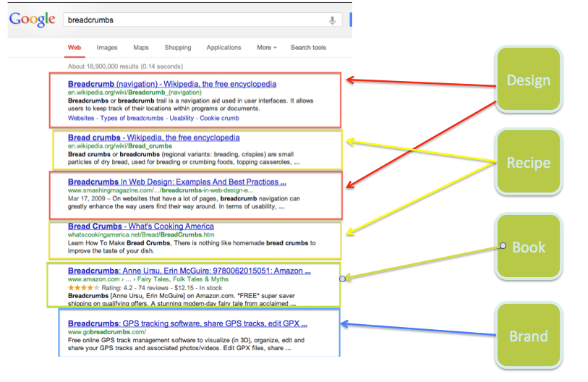588x382 pixels.
Task: Click the Mar 17, 2009 date text
Action: [87, 198]
